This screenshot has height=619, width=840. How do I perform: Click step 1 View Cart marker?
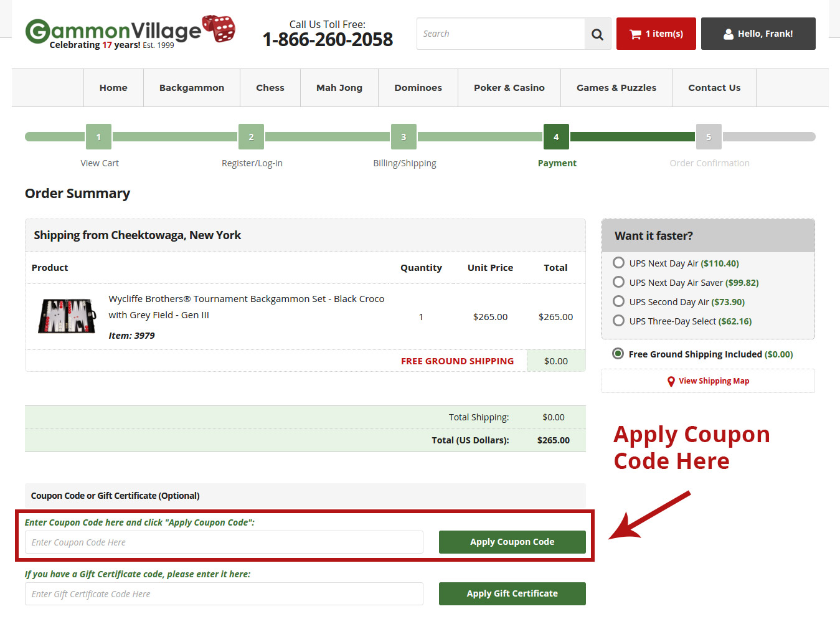coord(98,137)
